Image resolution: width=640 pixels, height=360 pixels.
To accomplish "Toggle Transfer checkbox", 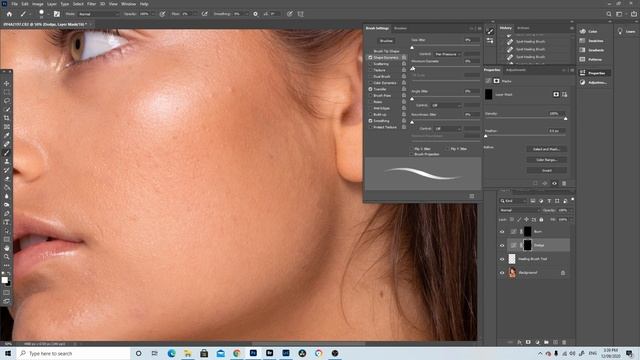I will tap(370, 89).
